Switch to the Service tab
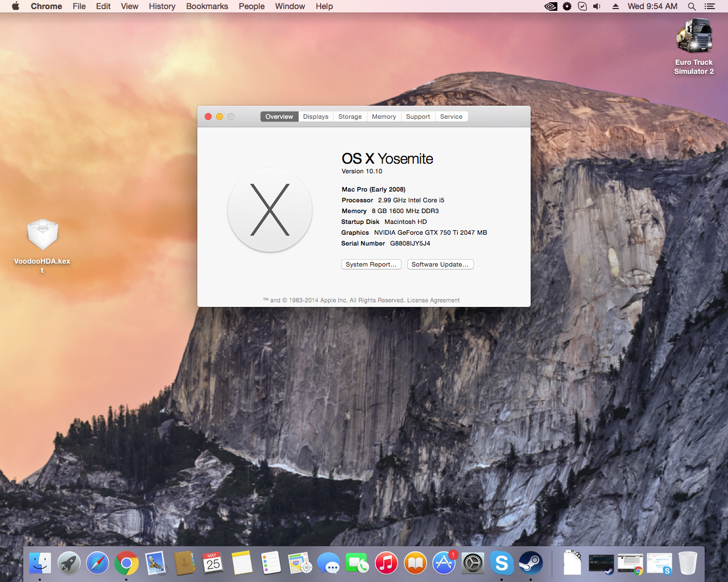This screenshot has width=728, height=582. click(x=451, y=117)
